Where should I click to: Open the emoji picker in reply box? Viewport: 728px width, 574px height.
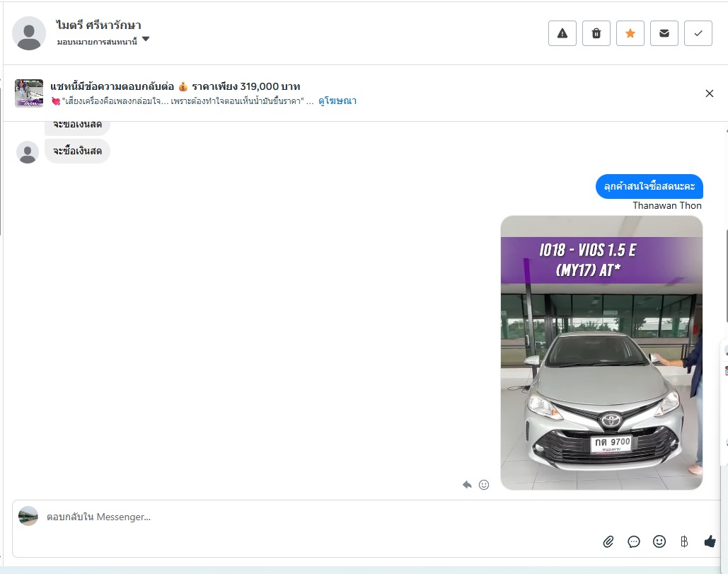click(659, 541)
